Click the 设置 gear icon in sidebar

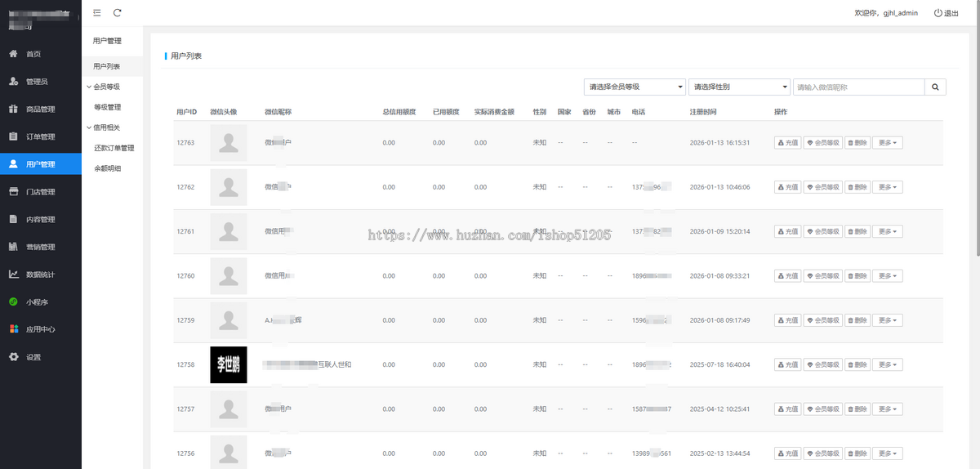(13, 357)
